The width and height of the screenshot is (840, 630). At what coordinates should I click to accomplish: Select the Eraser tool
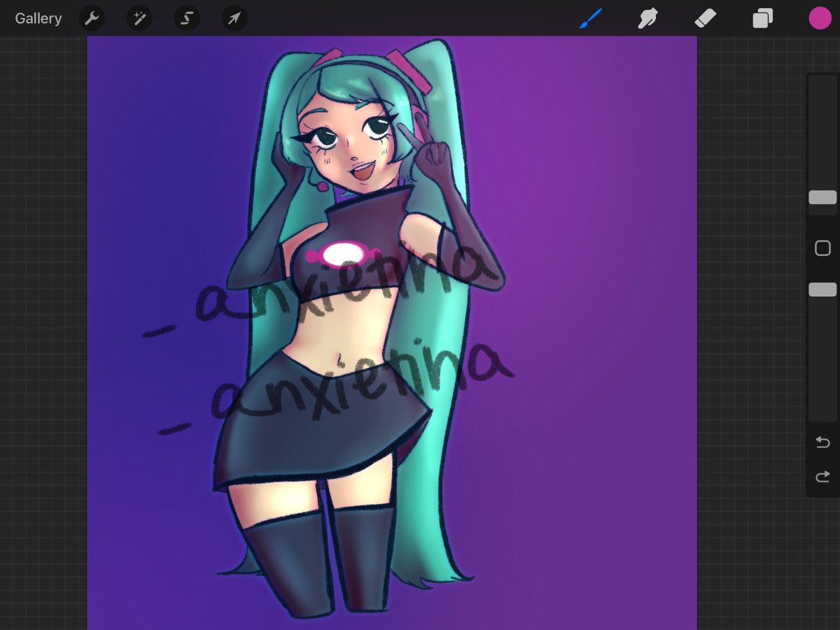(705, 18)
